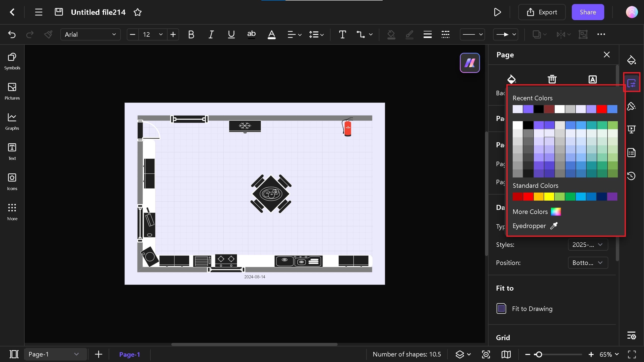Pick the red recent color swatch

[x=601, y=109]
